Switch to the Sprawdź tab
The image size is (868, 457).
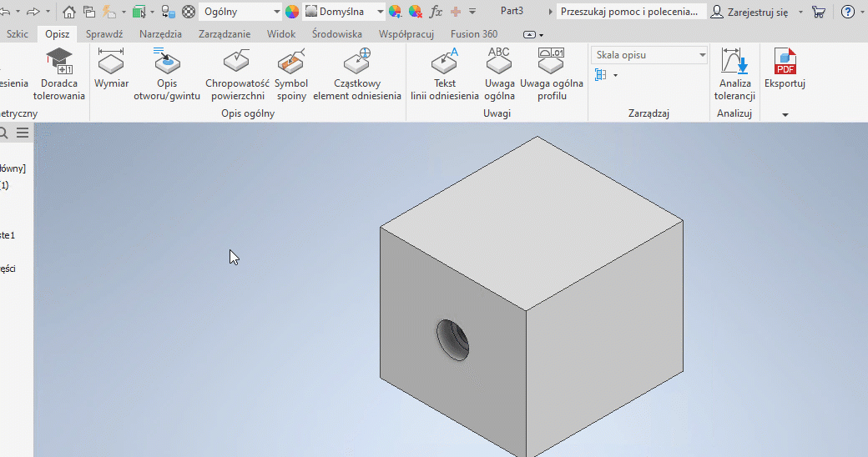104,33
